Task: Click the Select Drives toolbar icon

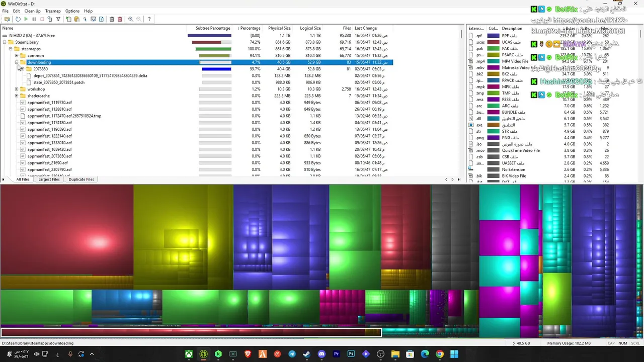Action: (x=7, y=19)
